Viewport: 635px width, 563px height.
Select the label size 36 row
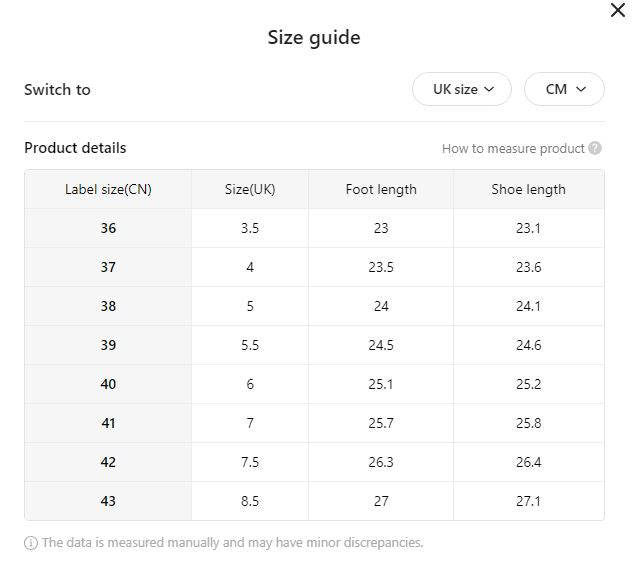click(108, 228)
